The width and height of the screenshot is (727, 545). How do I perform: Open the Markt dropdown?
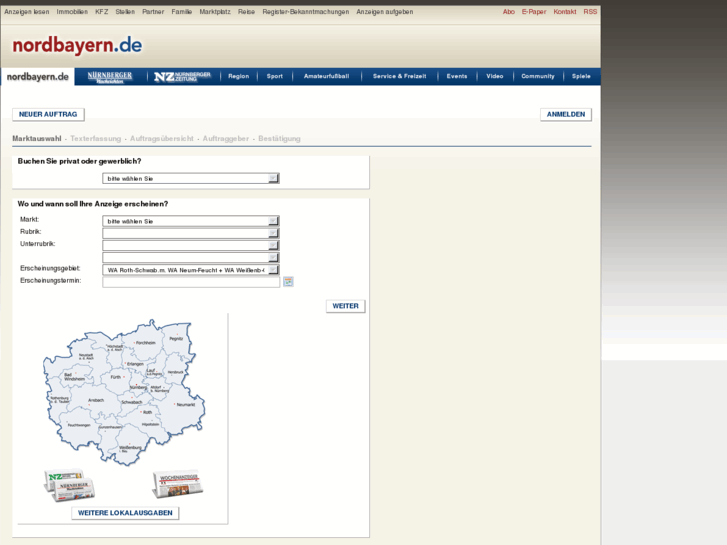(x=191, y=221)
